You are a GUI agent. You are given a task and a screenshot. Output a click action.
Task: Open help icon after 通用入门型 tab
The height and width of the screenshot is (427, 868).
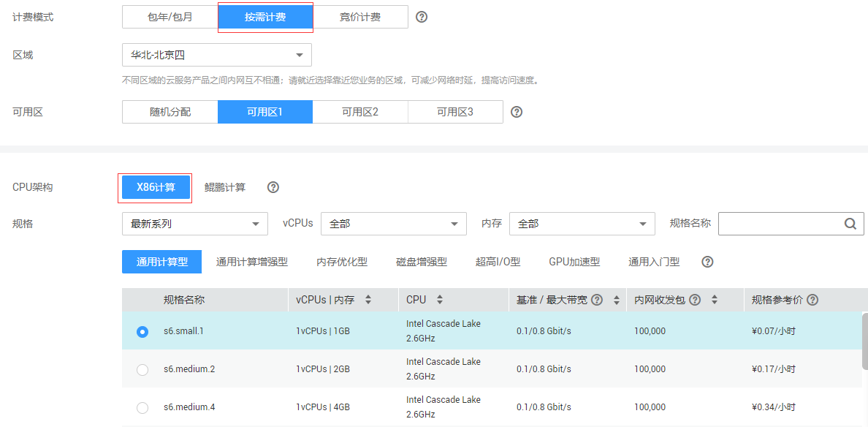coord(707,262)
